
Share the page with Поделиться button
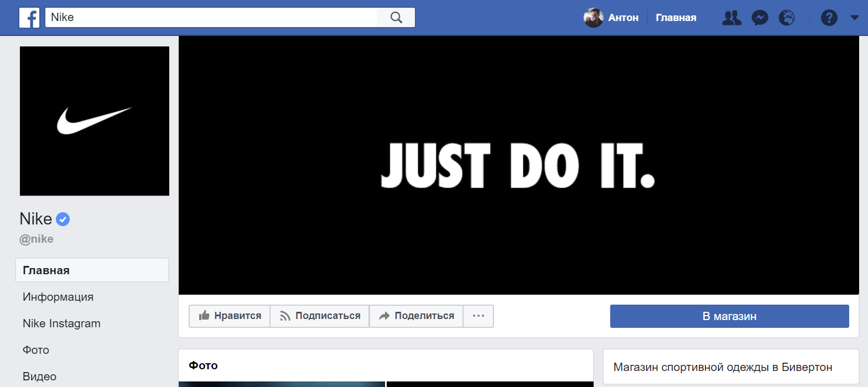(416, 316)
